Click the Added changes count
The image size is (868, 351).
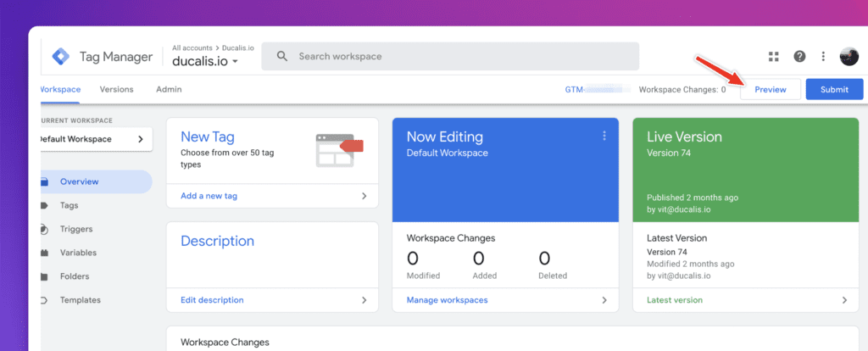(478, 258)
